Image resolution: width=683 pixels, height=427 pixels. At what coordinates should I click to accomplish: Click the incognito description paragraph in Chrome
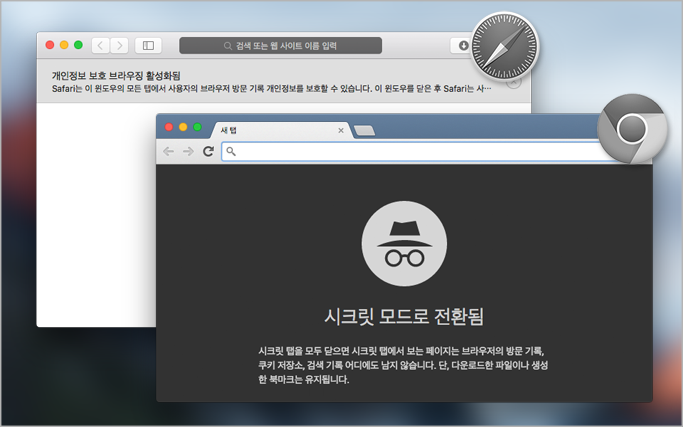(403, 365)
